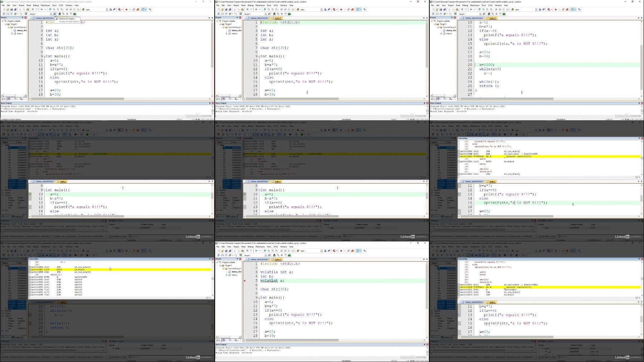Select R0 register row in middle-center frame
The width and height of the screenshot is (644, 362).
tap(232, 148)
